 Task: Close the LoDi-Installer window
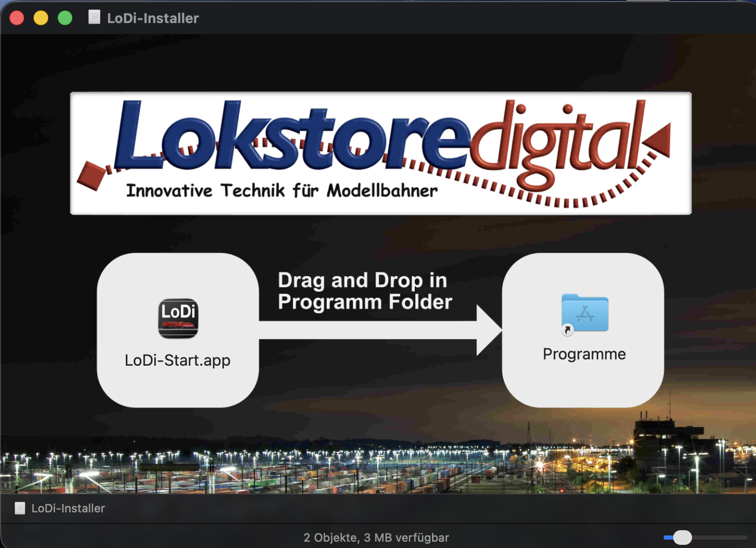17,18
